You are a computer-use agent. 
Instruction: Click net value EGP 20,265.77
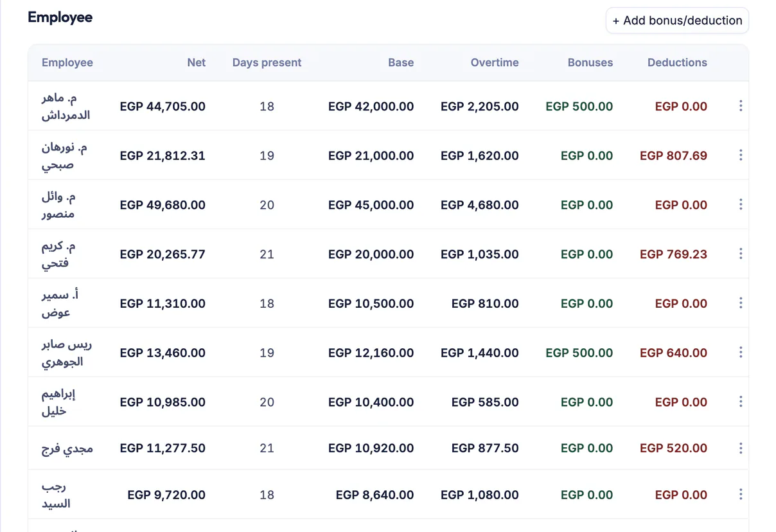point(163,254)
